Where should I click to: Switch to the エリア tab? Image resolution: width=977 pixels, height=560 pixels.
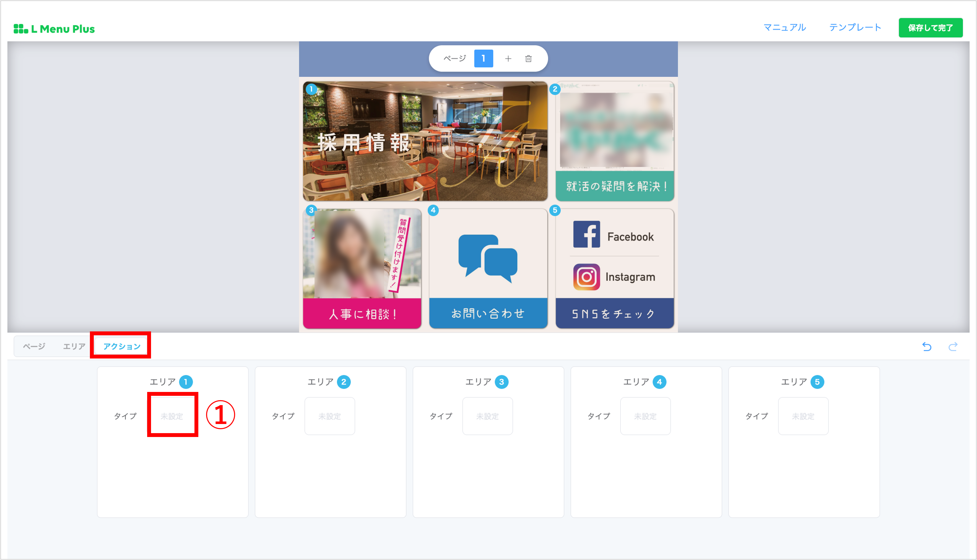point(74,347)
